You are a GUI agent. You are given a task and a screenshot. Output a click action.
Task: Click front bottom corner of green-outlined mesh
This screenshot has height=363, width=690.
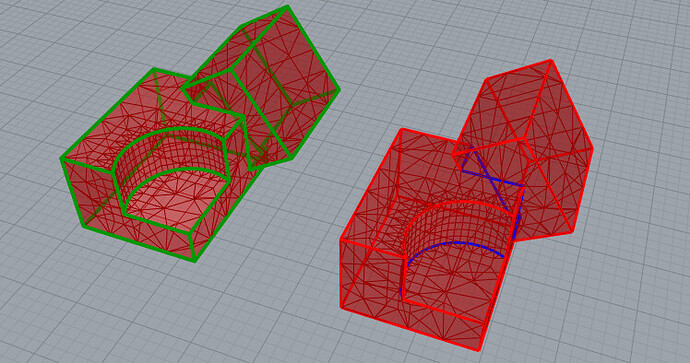coord(194,261)
